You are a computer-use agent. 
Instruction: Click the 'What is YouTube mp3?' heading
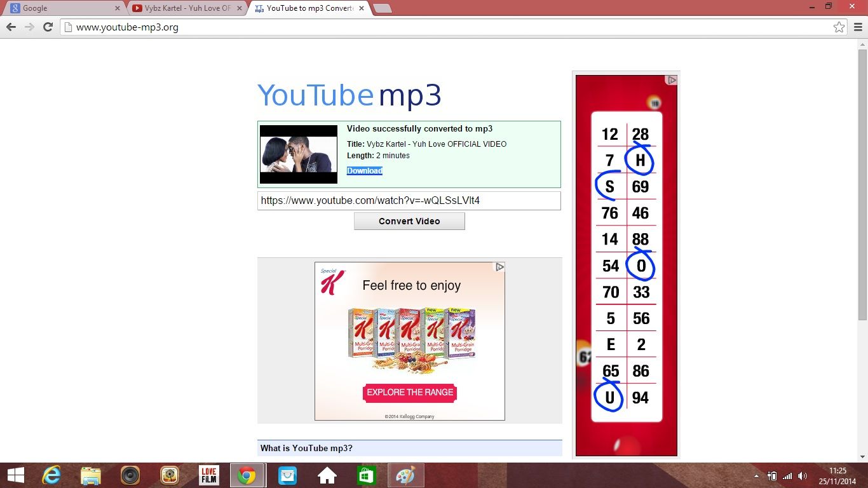point(306,449)
